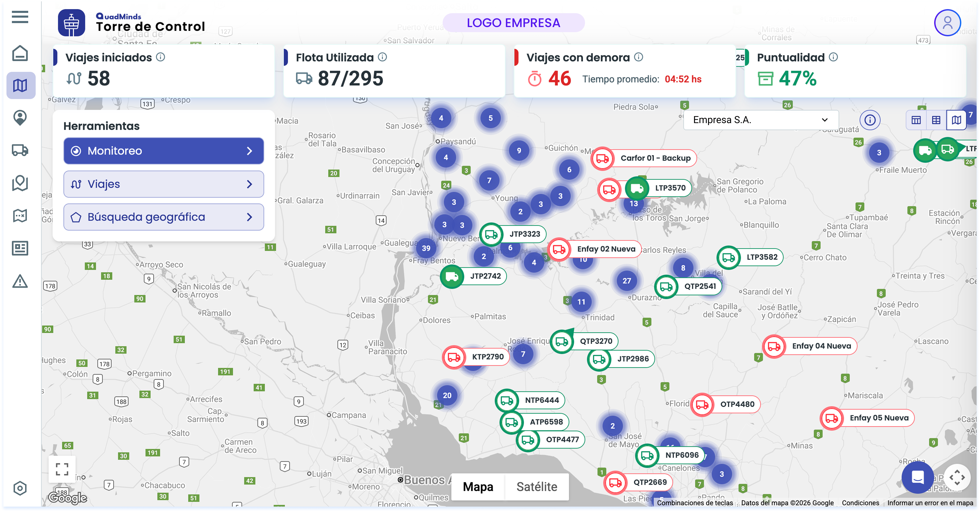Expand Búsqueda geográfica tool
This screenshot has width=980, height=512.
164,217
